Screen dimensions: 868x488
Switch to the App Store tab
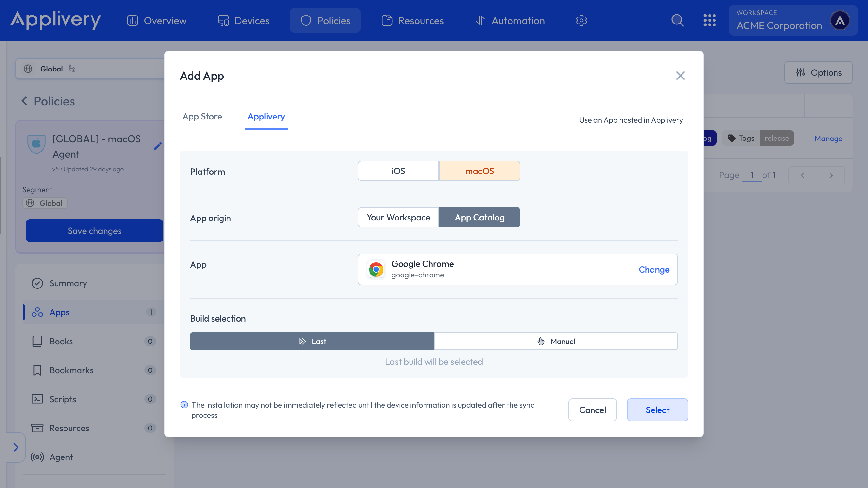(x=202, y=116)
